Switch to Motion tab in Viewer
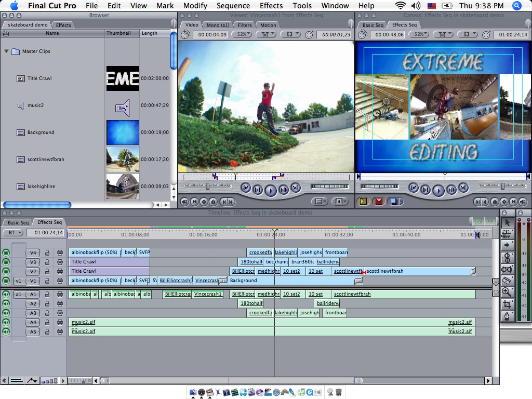532x399 pixels. click(268, 25)
